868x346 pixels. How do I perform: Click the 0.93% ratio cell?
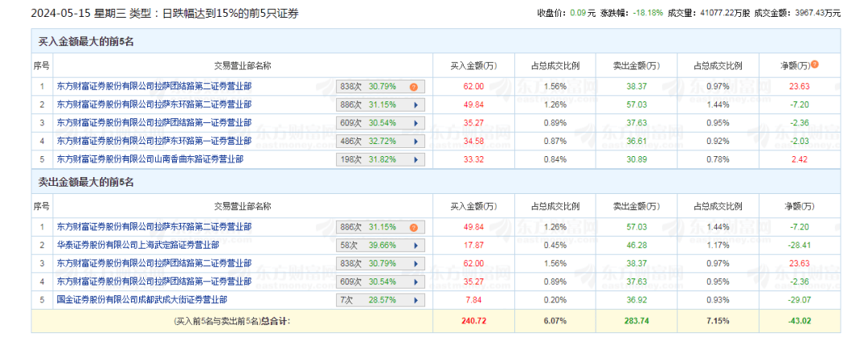pyautogui.click(x=718, y=300)
